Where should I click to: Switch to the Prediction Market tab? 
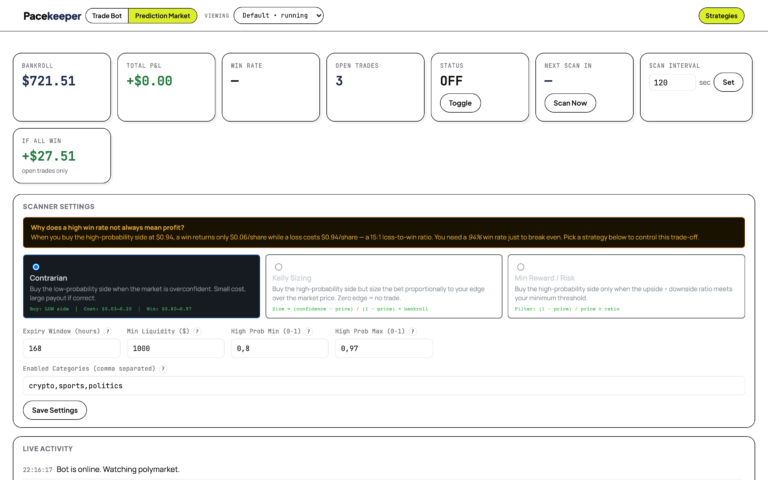[x=163, y=16]
